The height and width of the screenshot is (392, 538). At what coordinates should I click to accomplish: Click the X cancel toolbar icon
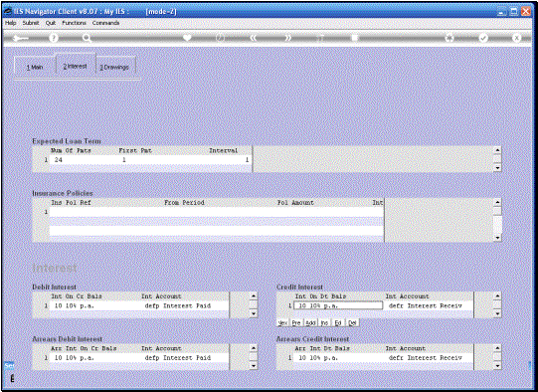point(516,38)
